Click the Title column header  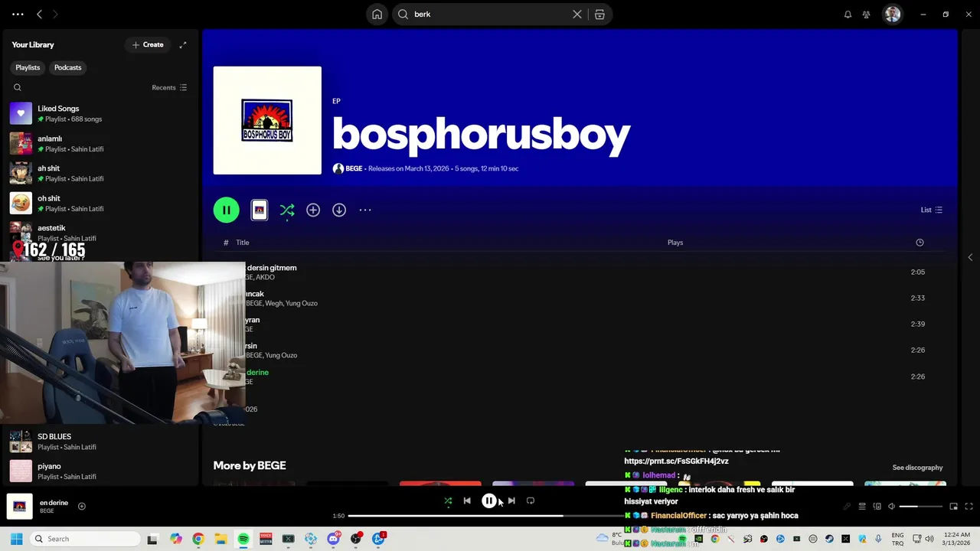click(x=242, y=243)
